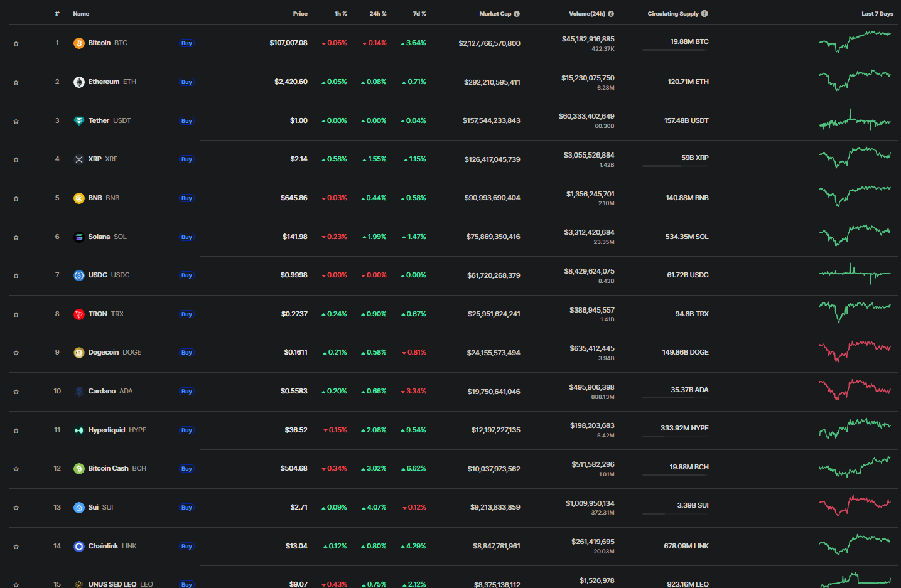Open the Market Cap info icon
The height and width of the screenshot is (588, 901).
click(x=517, y=14)
